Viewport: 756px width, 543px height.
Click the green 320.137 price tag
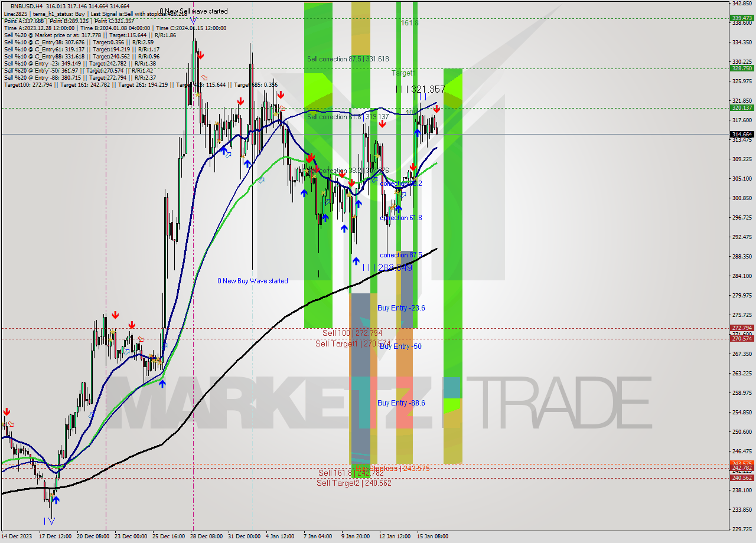[742, 108]
